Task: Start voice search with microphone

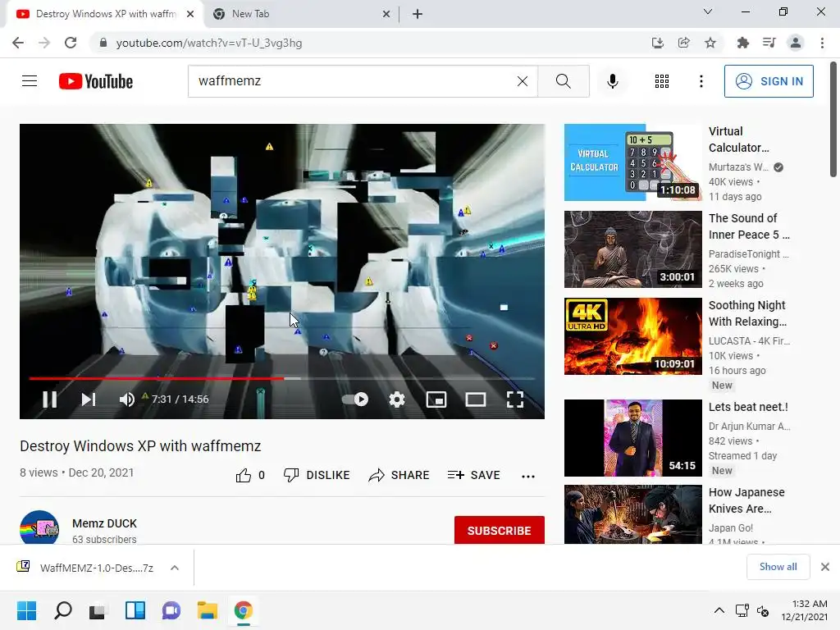Action: click(613, 81)
